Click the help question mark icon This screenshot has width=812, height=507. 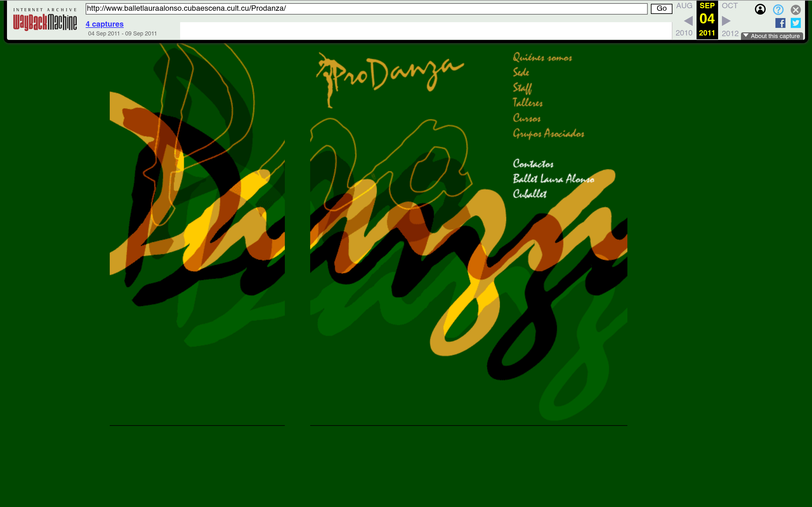coord(778,10)
